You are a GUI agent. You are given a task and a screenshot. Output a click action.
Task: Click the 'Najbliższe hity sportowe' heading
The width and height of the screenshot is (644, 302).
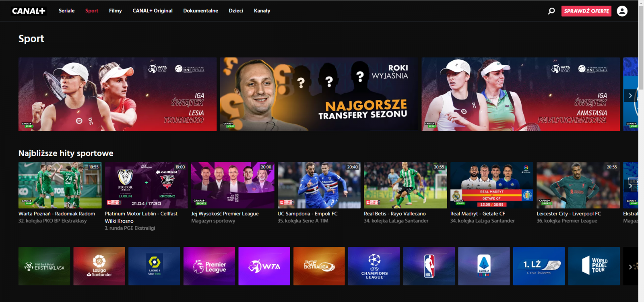tap(66, 153)
